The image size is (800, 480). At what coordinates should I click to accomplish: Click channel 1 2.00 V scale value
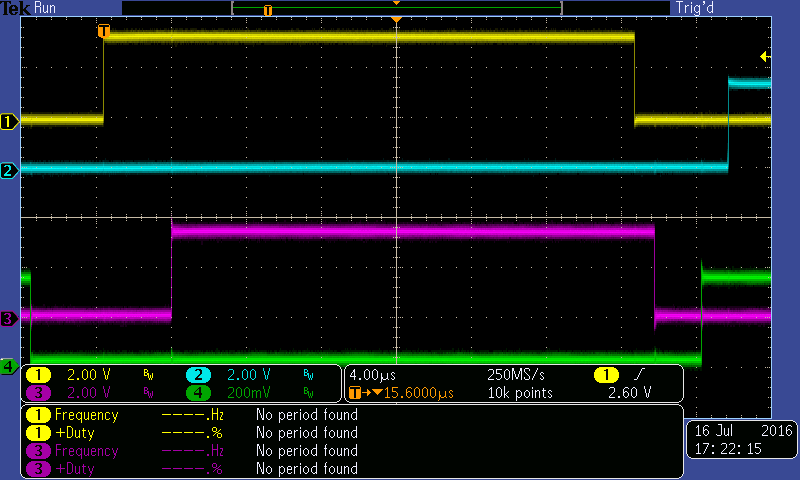(89, 375)
